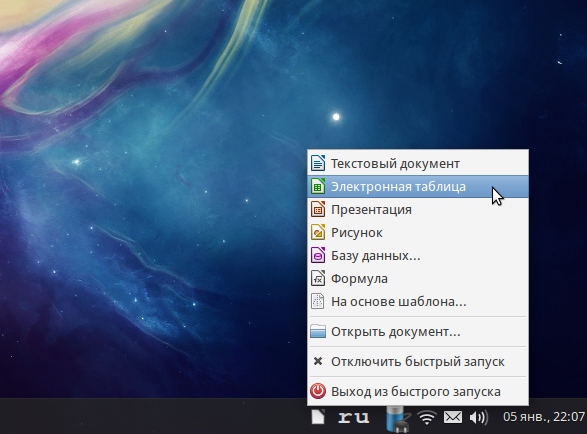
Task: Click the LibreOffice quickstarter tray document icon
Action: (x=318, y=417)
